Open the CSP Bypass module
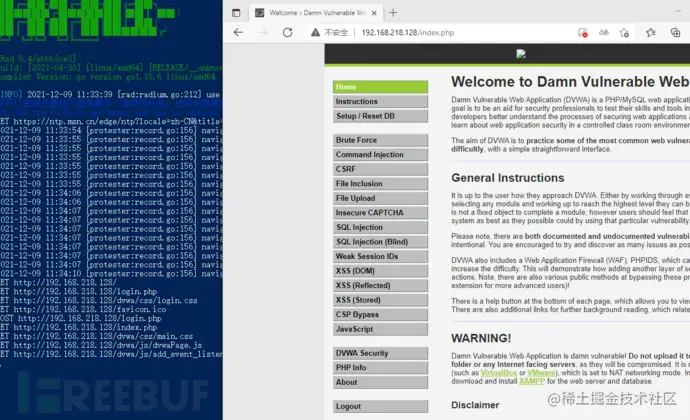Viewport: 690px width, 420px height. (x=380, y=314)
